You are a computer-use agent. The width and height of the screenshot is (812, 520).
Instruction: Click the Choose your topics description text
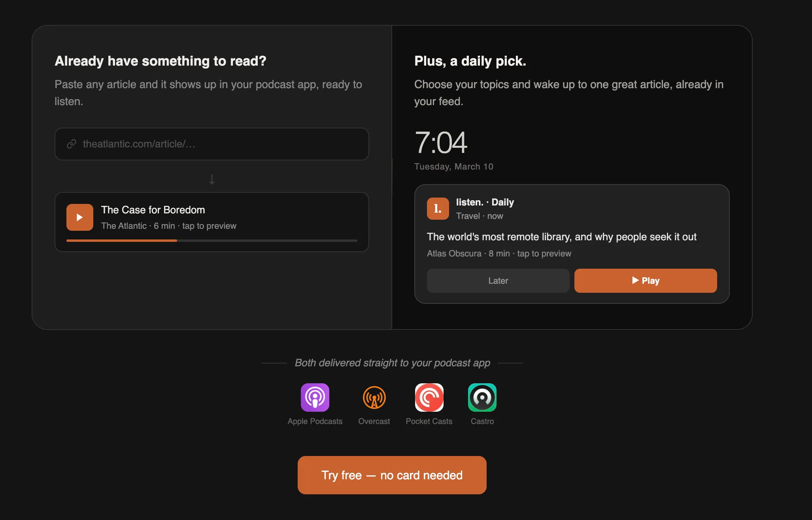click(x=569, y=93)
